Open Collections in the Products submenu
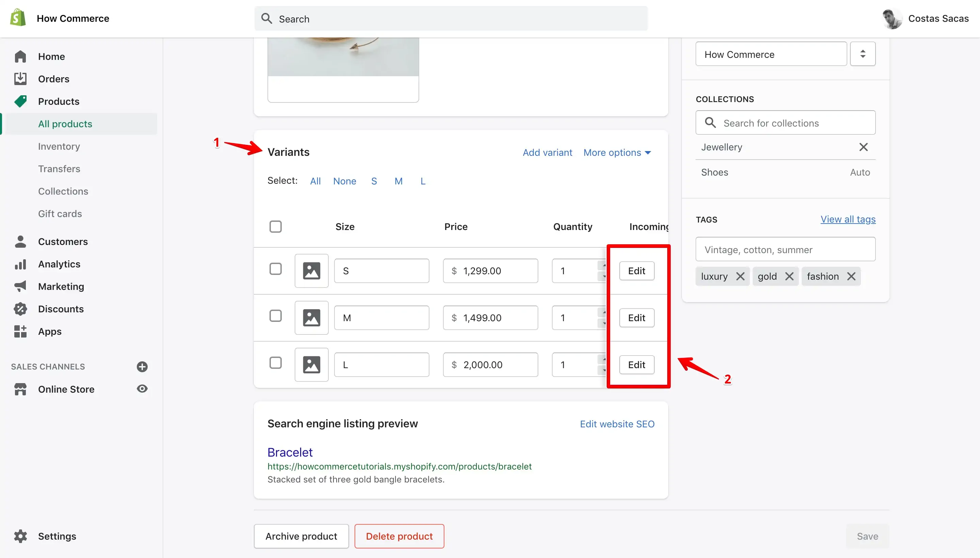 pos(63,191)
